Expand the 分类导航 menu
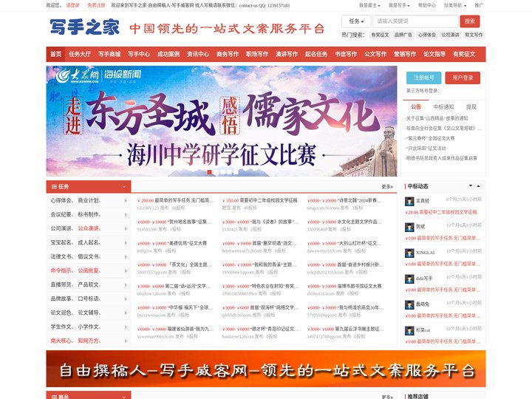 [455, 5]
